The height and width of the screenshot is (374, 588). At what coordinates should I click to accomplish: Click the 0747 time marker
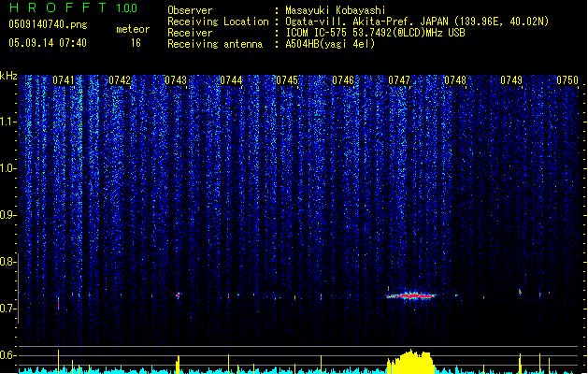399,80
